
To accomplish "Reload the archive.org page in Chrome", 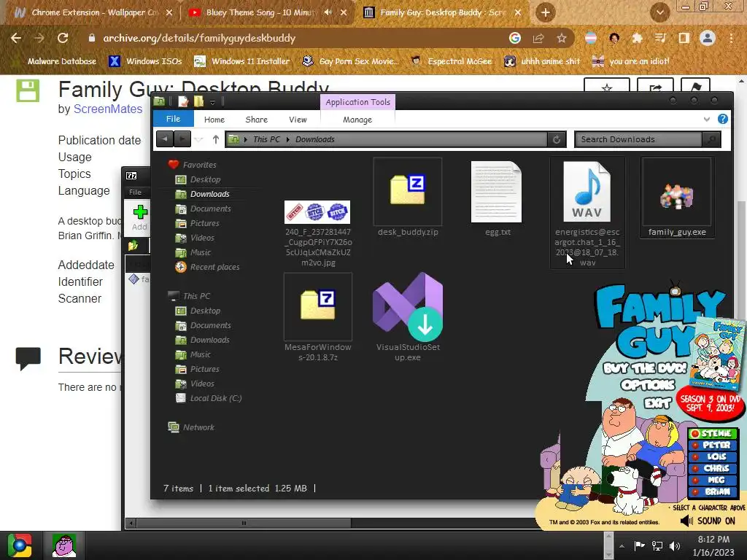I will point(63,38).
